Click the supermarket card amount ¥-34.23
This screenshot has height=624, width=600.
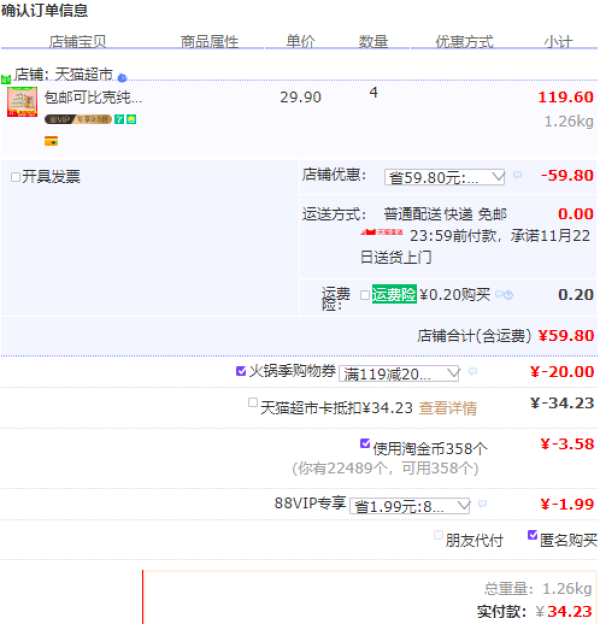[x=562, y=403]
